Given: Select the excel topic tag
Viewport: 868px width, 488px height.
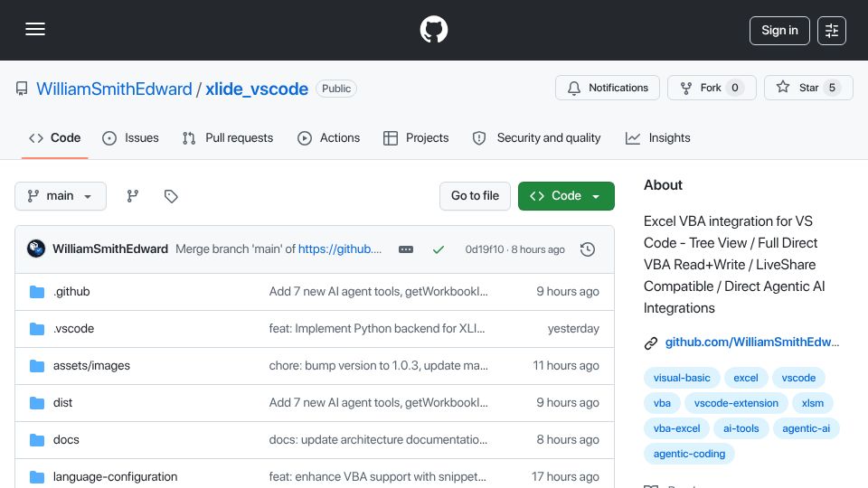Looking at the screenshot, I should pyautogui.click(x=746, y=378).
